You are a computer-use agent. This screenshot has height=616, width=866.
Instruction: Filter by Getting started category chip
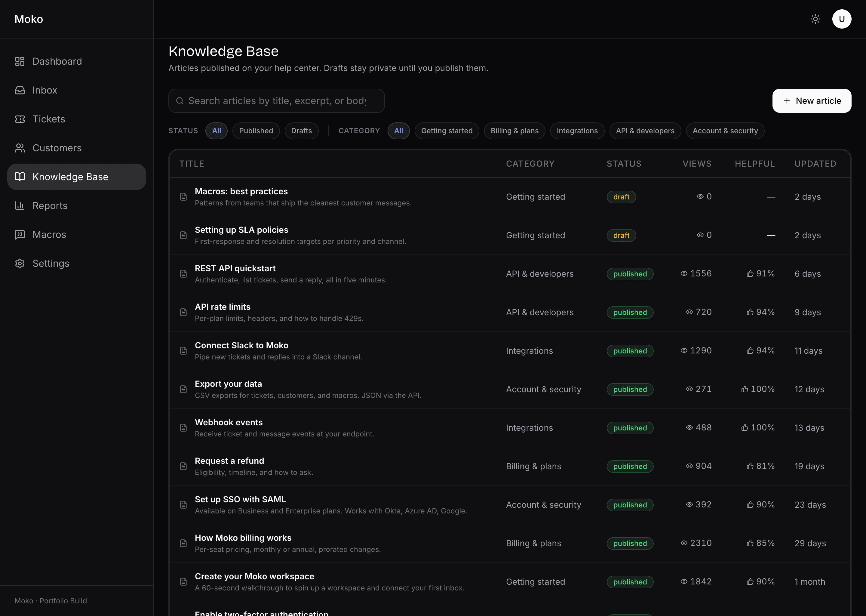pos(447,131)
